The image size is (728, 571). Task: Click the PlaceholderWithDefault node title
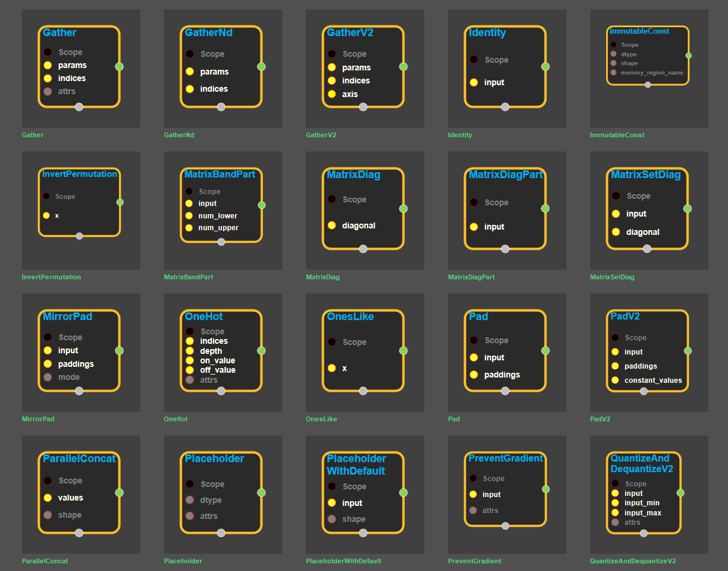click(356, 464)
